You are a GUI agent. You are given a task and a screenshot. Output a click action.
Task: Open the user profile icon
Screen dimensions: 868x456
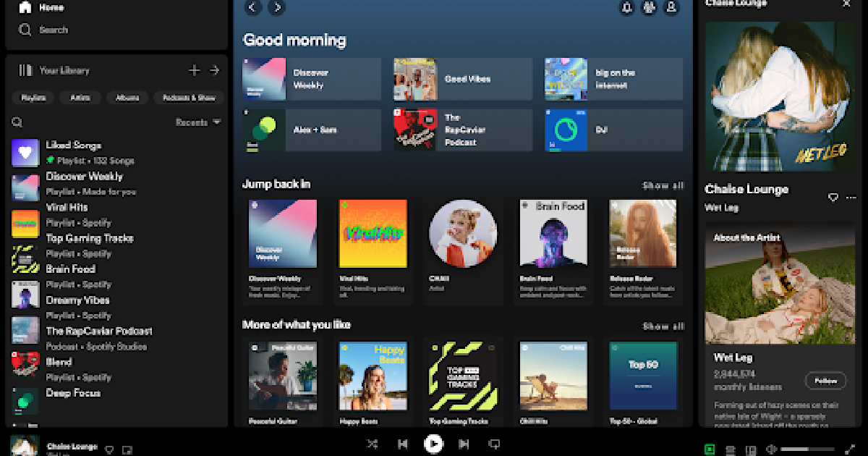[671, 7]
